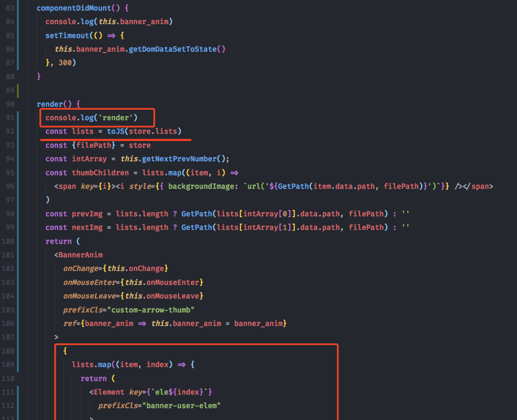Click the thumbChildren variable name
Image resolution: width=517 pixels, height=420 pixels.
coord(100,173)
